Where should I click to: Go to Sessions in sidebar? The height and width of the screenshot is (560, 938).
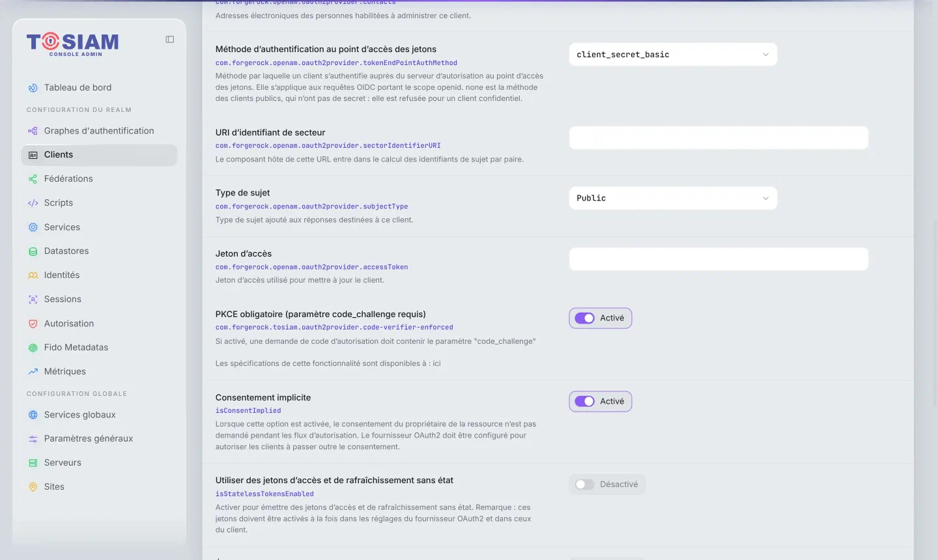click(x=99, y=300)
